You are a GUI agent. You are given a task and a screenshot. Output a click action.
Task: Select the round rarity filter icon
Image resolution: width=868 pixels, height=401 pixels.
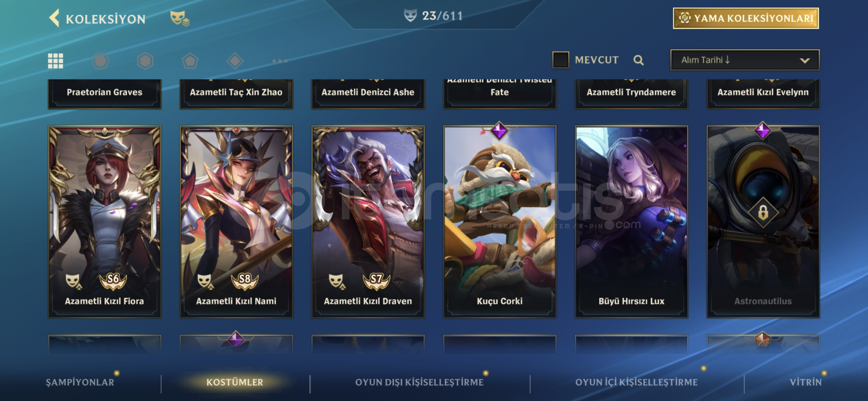pyautogui.click(x=100, y=61)
